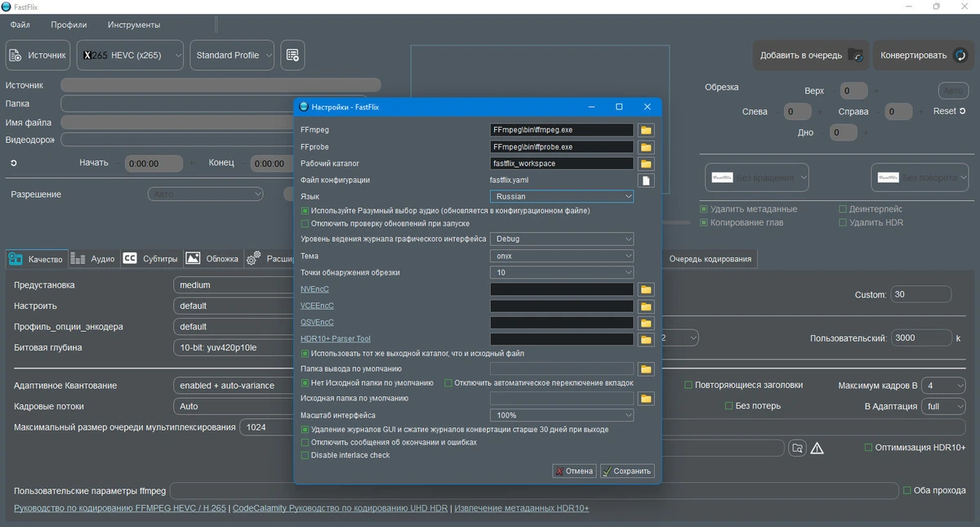Click the Сохранить button
980x527 pixels.
click(x=627, y=471)
